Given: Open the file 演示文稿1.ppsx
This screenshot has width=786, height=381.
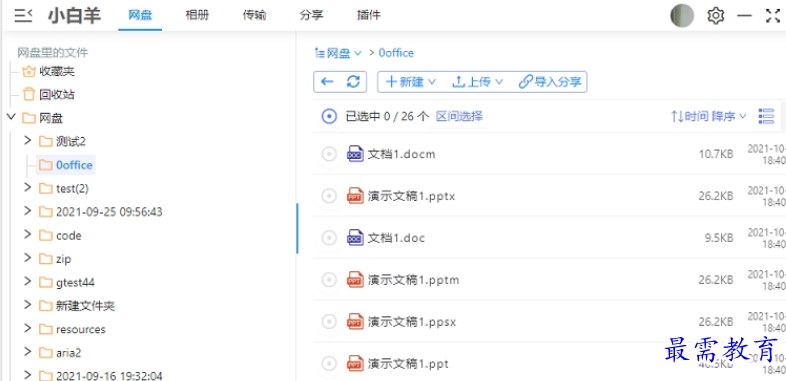Looking at the screenshot, I should (x=412, y=321).
